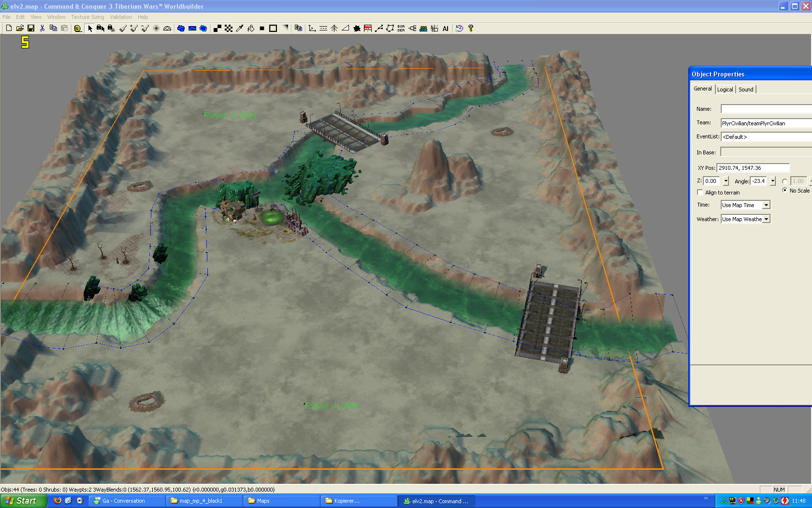Click the Cut scissors icon
The image size is (812, 508).
42,28
